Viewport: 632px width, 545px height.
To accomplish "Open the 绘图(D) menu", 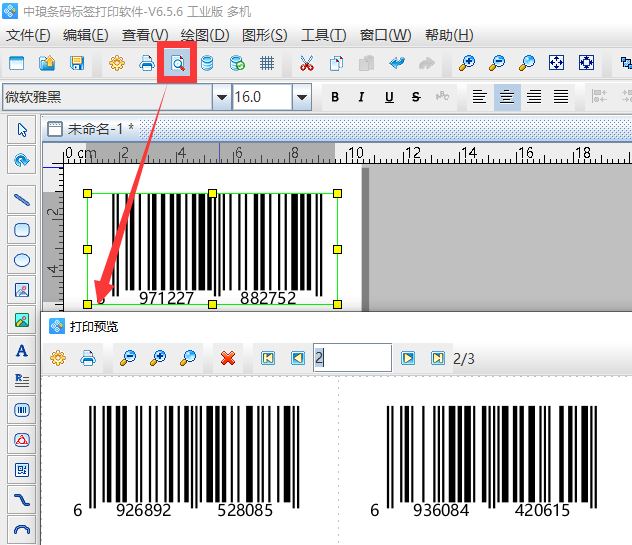I will pyautogui.click(x=203, y=35).
